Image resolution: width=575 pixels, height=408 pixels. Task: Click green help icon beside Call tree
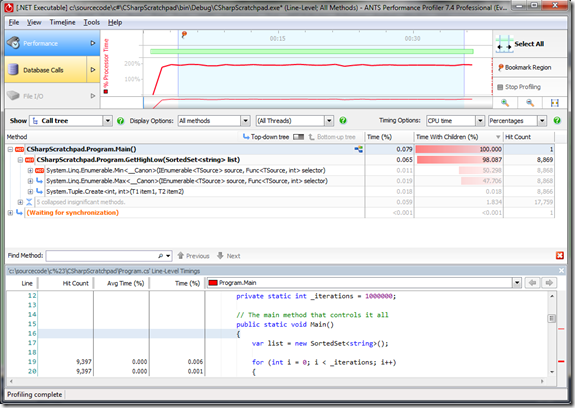[x=120, y=121]
